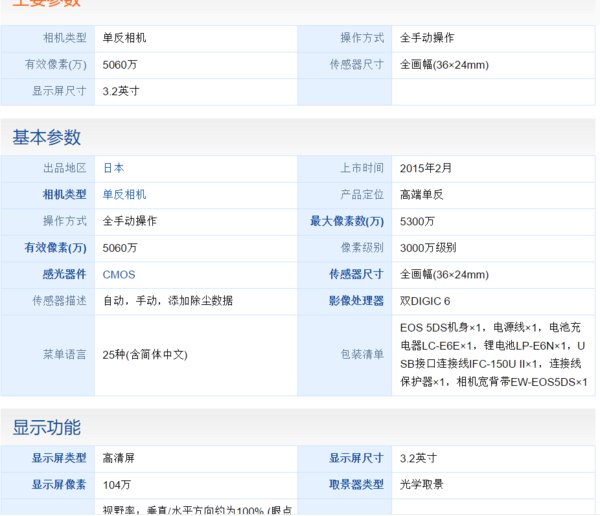600x516 pixels.
Task: Click the 上市时间 label
Action: pyautogui.click(x=362, y=168)
